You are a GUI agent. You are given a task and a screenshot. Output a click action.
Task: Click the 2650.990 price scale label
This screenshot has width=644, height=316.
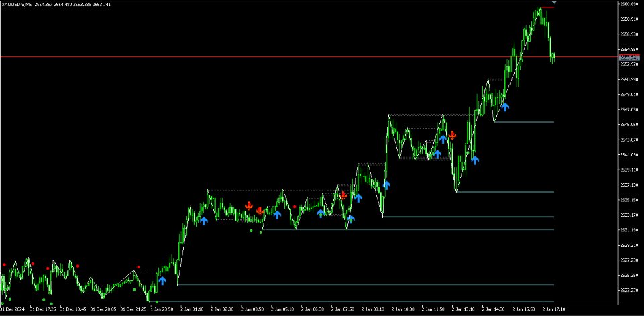pyautogui.click(x=629, y=79)
